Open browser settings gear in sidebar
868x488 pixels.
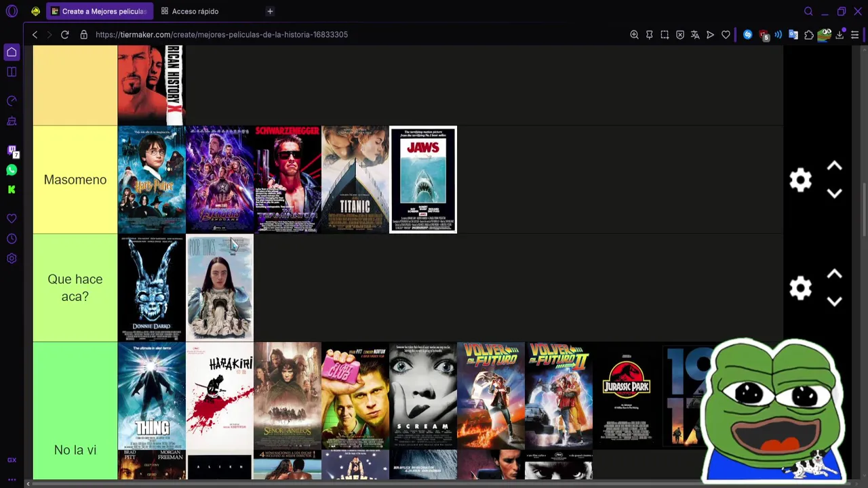click(12, 258)
